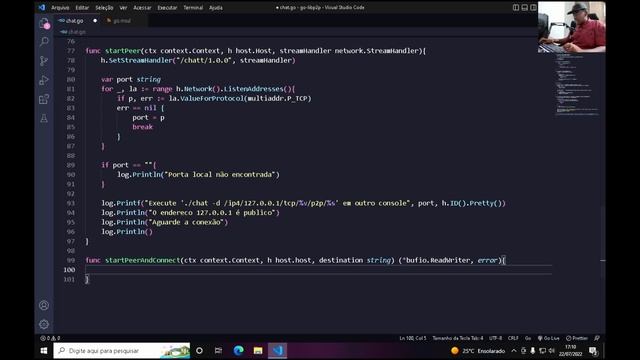
Task: Open the Arquivo menu
Action: tap(60, 8)
